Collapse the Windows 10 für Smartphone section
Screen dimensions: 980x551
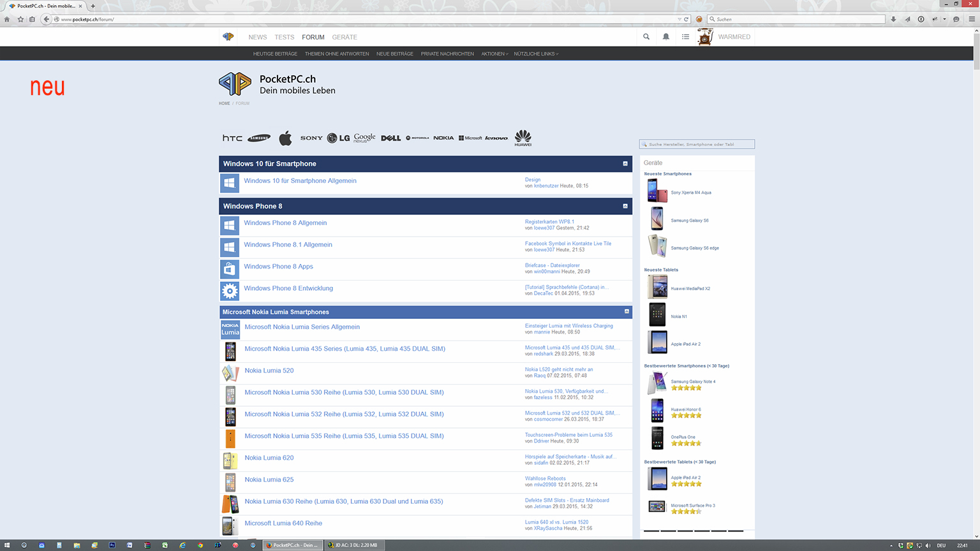pos(625,164)
